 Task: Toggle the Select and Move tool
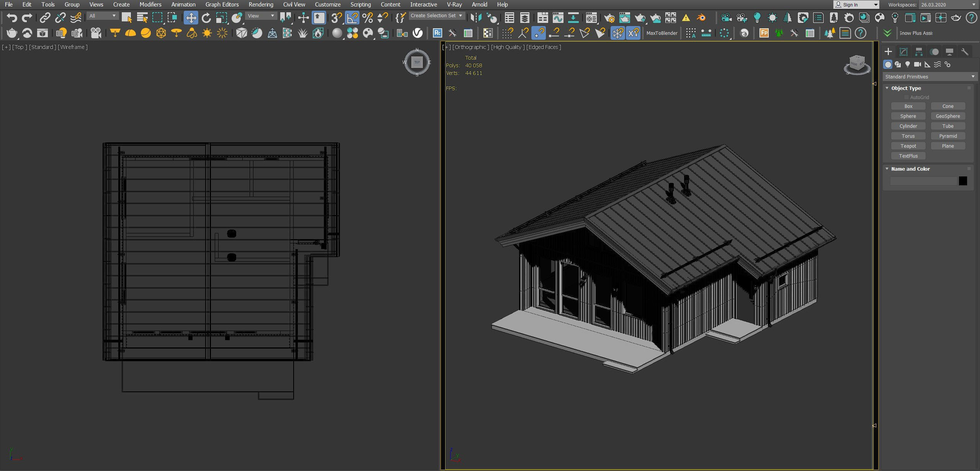191,18
